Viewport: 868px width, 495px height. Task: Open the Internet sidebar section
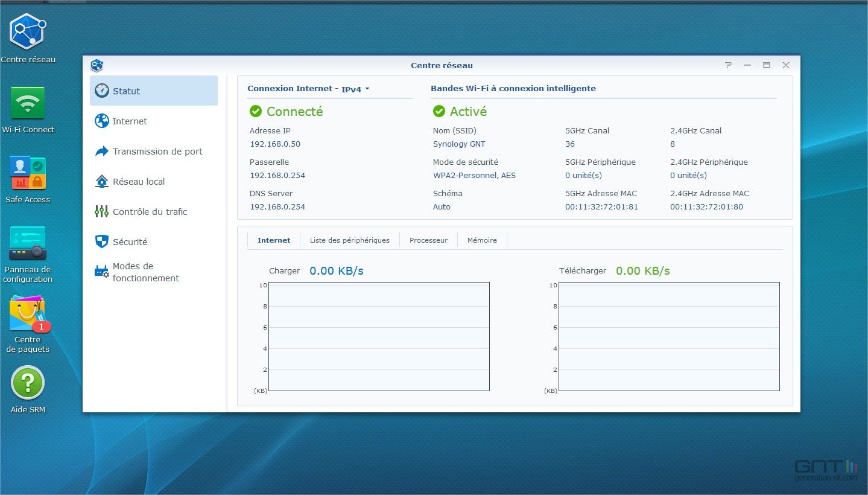tap(130, 121)
